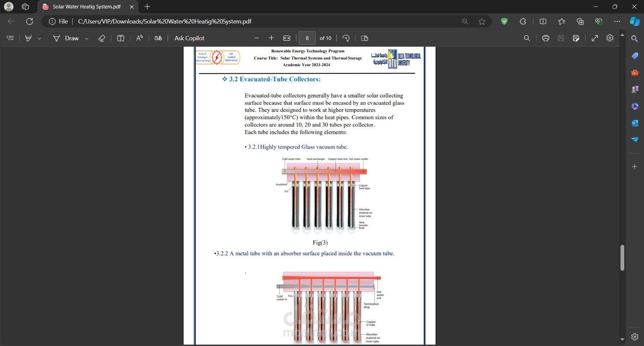The width and height of the screenshot is (644, 346).
Task: Open the Favorites list
Action: point(561,21)
